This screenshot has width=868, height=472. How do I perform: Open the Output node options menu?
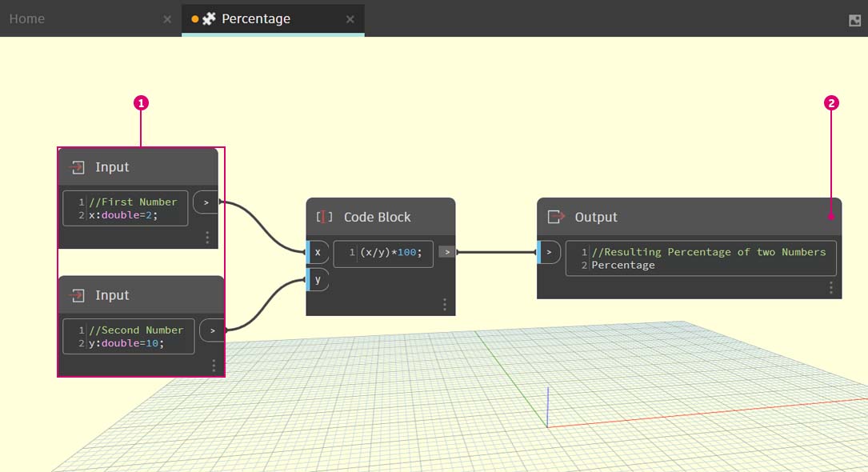click(x=831, y=287)
